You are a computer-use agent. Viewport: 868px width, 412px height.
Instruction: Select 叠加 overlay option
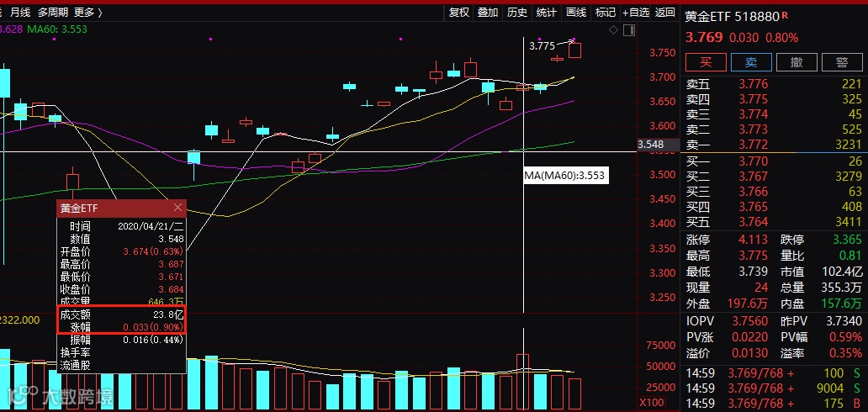tap(488, 12)
